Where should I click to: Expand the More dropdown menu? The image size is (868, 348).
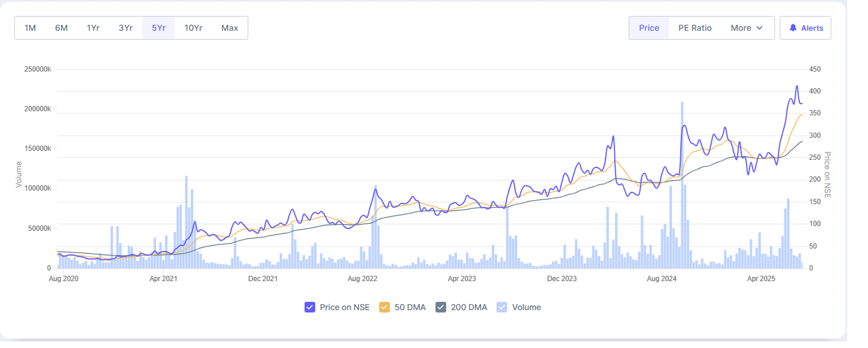(746, 28)
